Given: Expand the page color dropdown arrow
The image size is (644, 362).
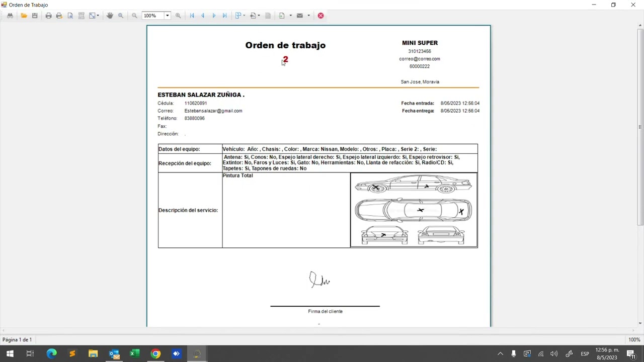Looking at the screenshot, I should tap(259, 16).
